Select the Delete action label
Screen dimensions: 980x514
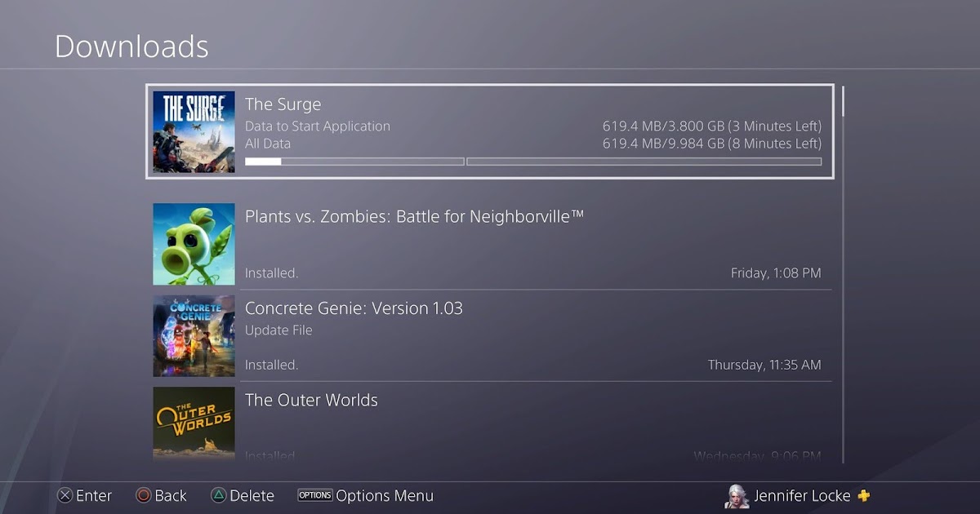252,495
